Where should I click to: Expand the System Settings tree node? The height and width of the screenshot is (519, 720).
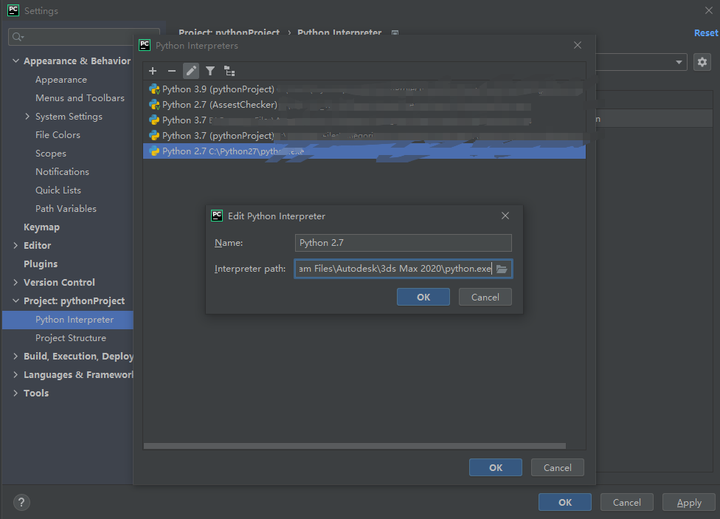click(27, 117)
